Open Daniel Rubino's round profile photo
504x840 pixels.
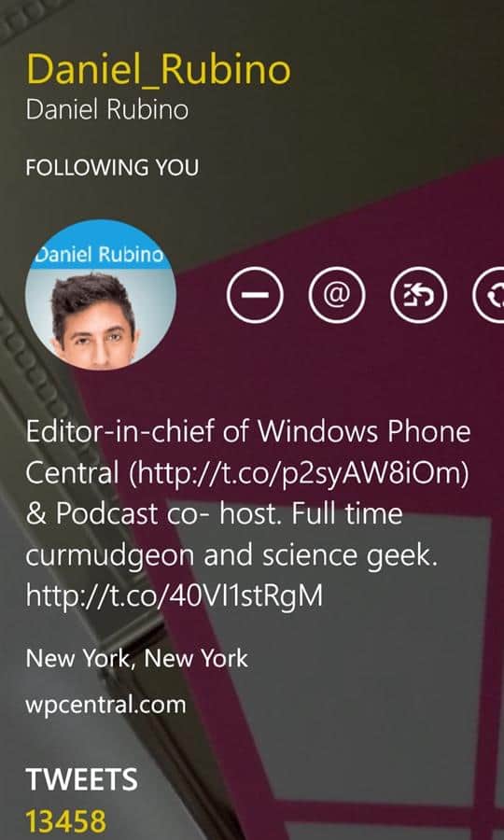(x=101, y=295)
